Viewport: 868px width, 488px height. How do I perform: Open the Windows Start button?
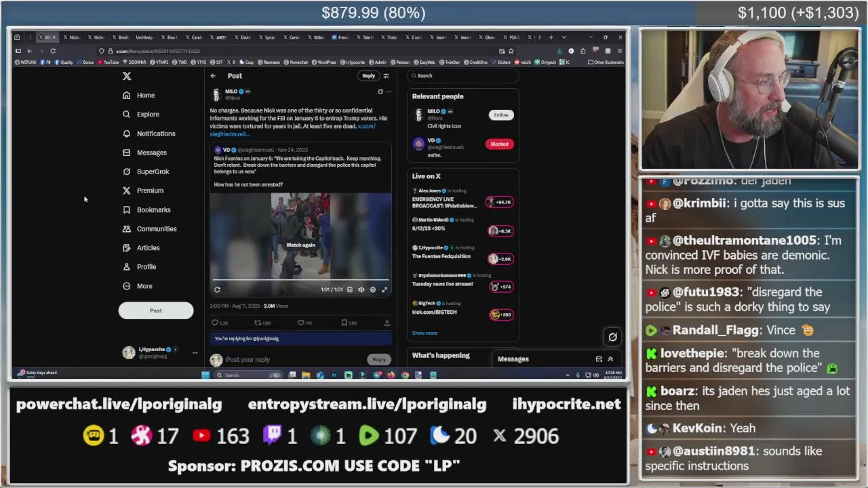click(205, 375)
